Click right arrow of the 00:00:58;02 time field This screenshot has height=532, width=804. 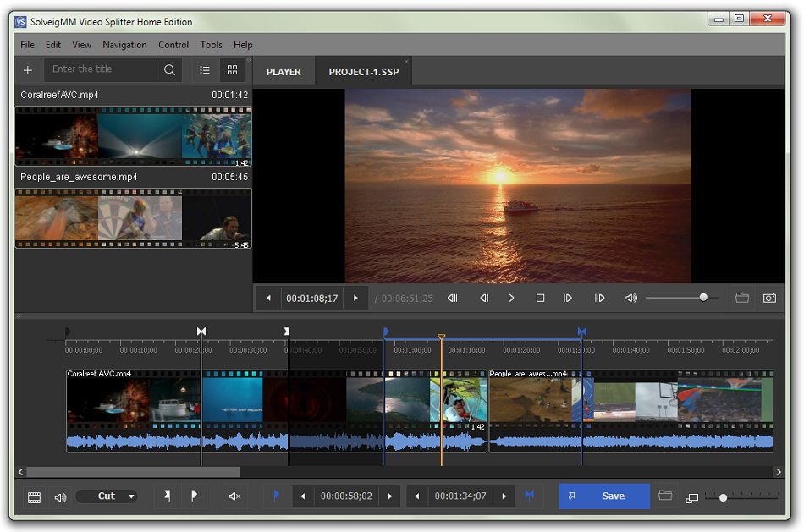(389, 496)
